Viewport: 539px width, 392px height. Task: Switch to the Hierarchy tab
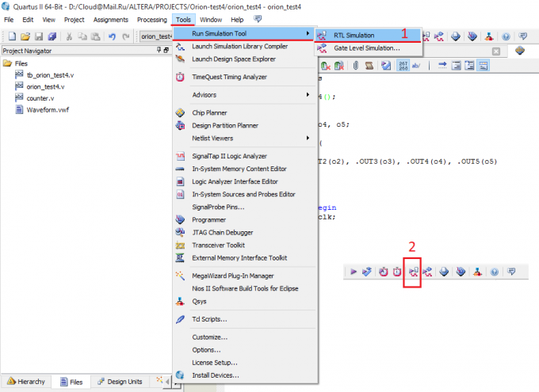click(x=26, y=382)
